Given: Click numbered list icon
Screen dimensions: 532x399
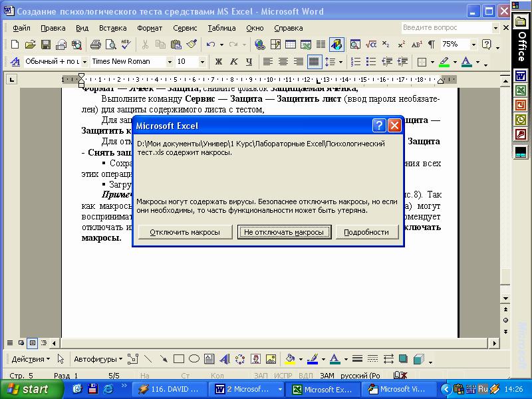Looking at the screenshot, I should [x=356, y=62].
